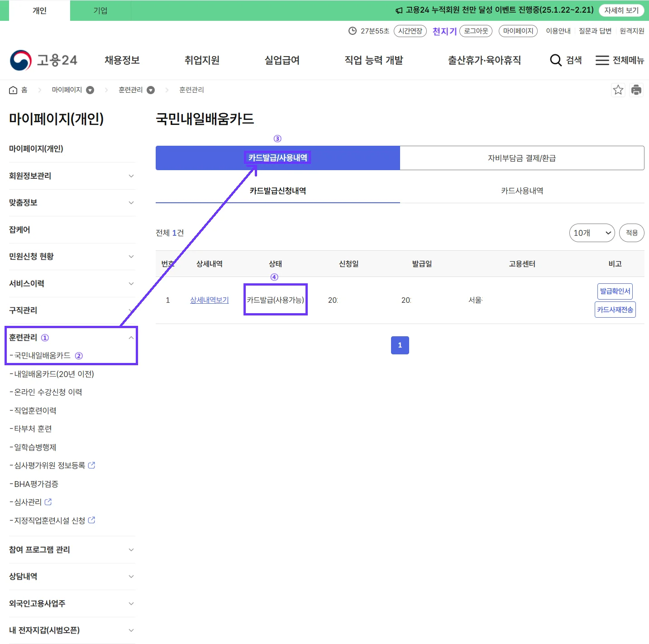Expand the 회원정보관리 sidebar section
Screen dimensions: 649x644
point(131,176)
